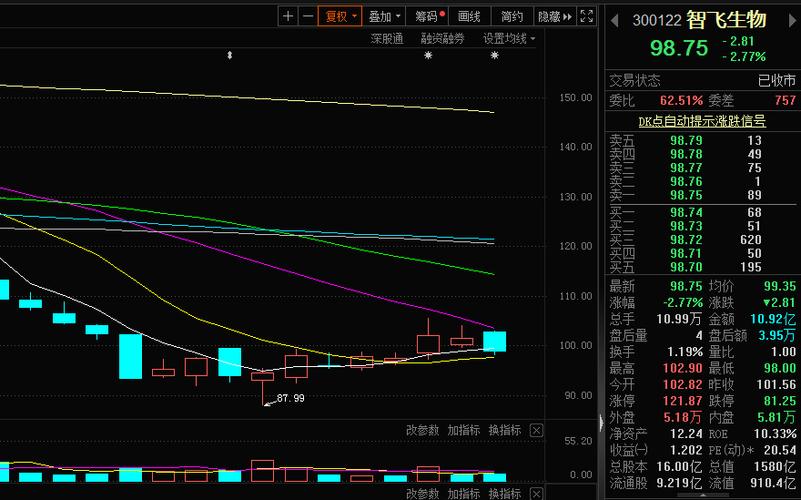Click stock name 智飞生物
Screen dimensions: 801x500
[726, 20]
